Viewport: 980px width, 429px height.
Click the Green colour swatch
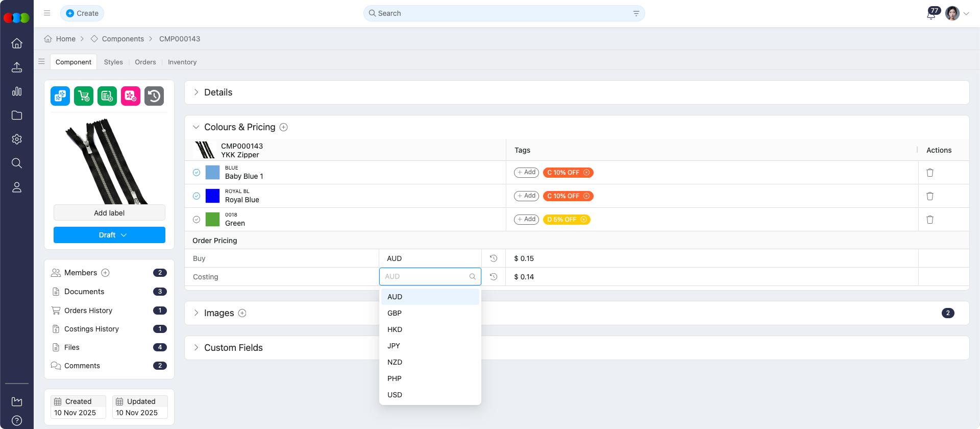[x=212, y=220]
